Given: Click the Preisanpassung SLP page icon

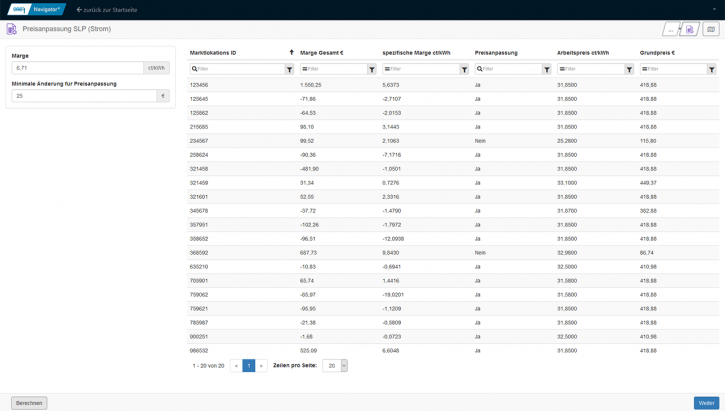Looking at the screenshot, I should pos(12,29).
